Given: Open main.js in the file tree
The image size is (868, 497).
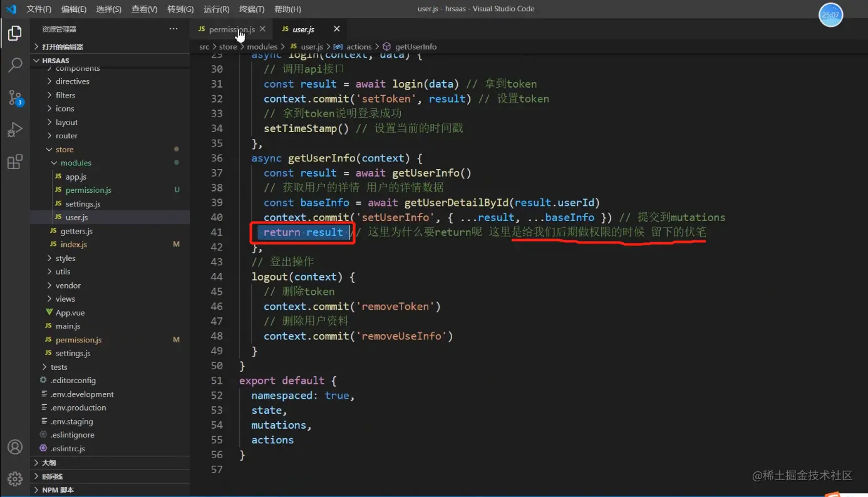Looking at the screenshot, I should [110, 326].
